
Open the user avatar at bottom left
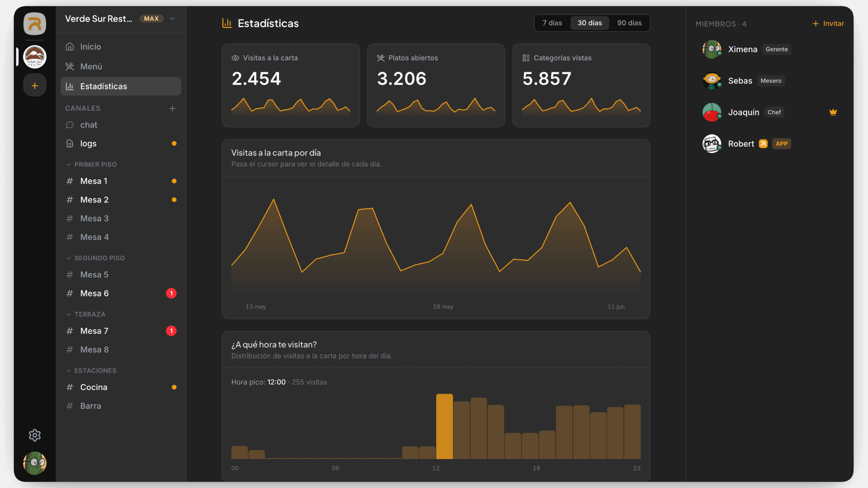35,463
